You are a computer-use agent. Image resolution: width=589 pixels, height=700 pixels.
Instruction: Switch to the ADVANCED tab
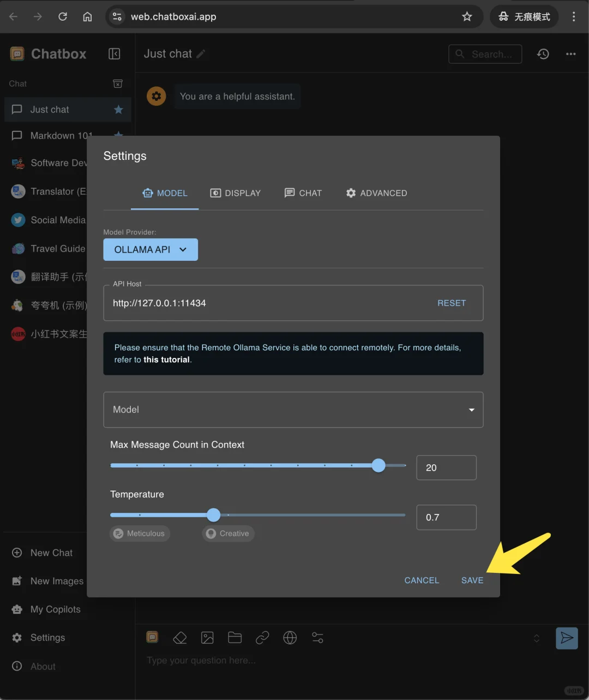tap(377, 193)
